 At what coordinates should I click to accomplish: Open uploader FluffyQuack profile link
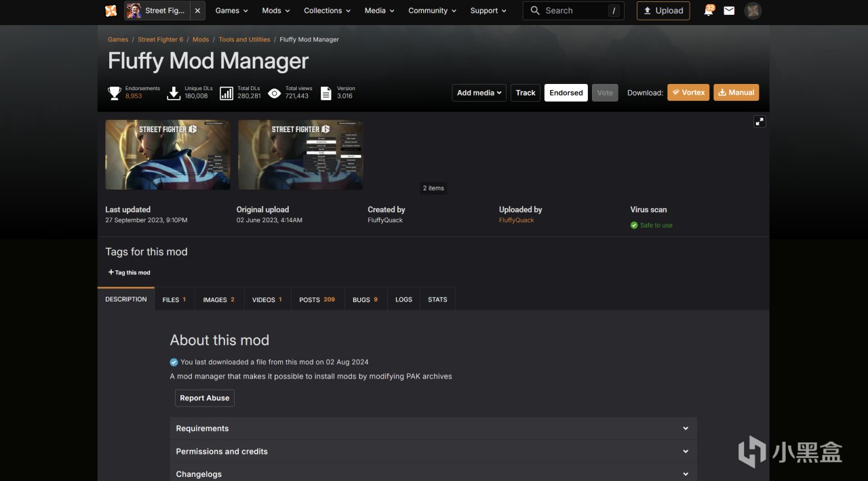[x=517, y=220]
